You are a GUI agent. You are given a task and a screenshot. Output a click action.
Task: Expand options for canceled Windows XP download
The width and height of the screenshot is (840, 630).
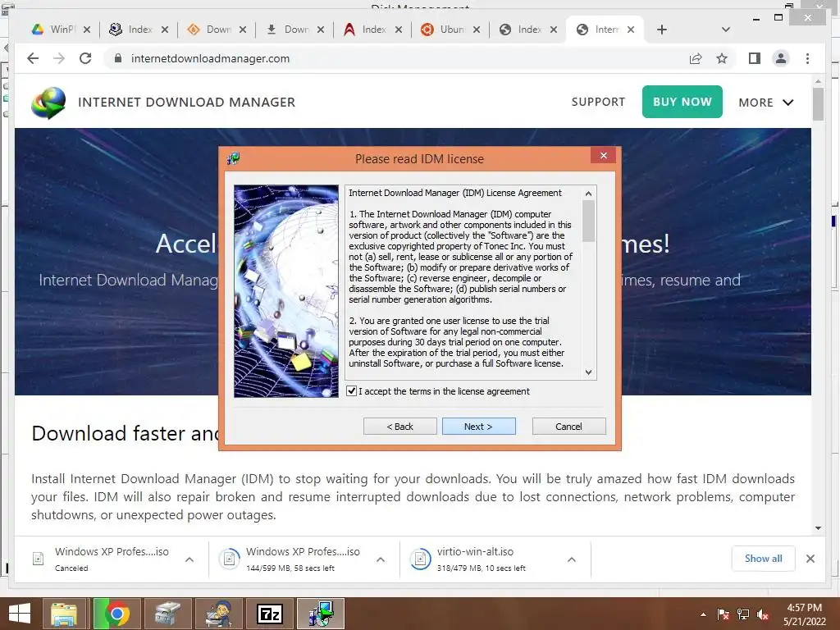click(189, 559)
